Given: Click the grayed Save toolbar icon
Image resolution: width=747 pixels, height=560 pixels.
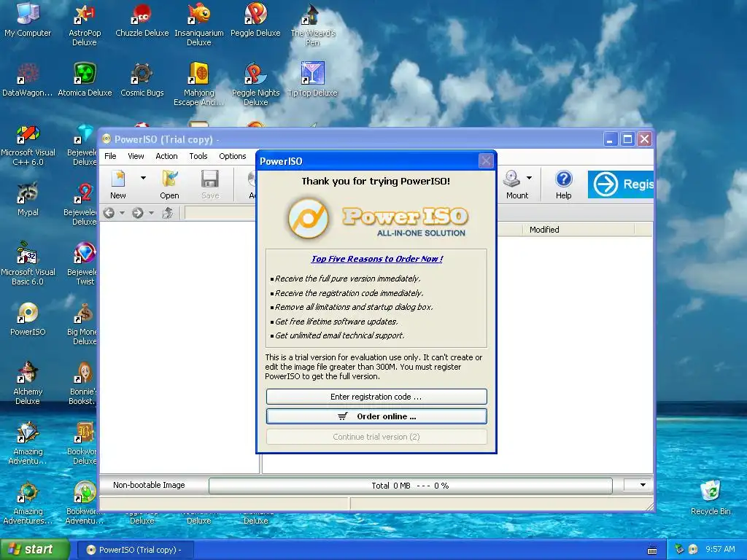Looking at the screenshot, I should [209, 184].
